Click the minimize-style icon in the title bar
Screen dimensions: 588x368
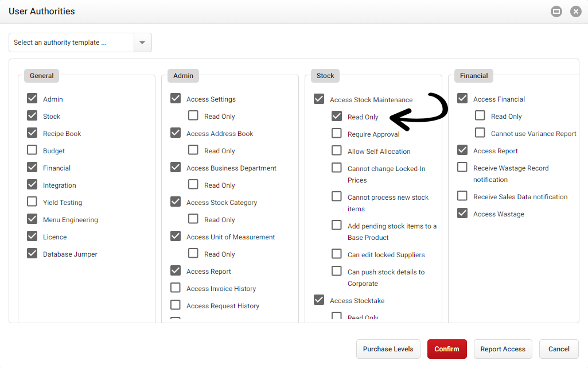556,11
